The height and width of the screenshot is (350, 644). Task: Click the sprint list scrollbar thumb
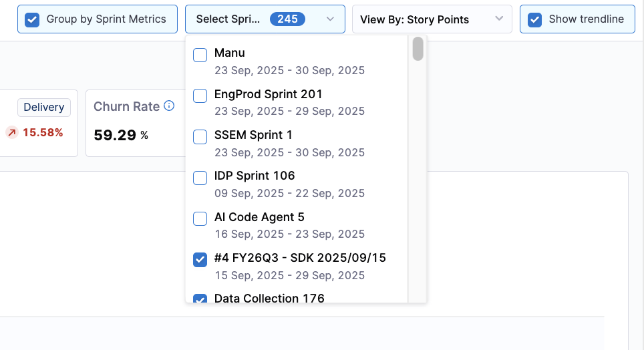418,49
